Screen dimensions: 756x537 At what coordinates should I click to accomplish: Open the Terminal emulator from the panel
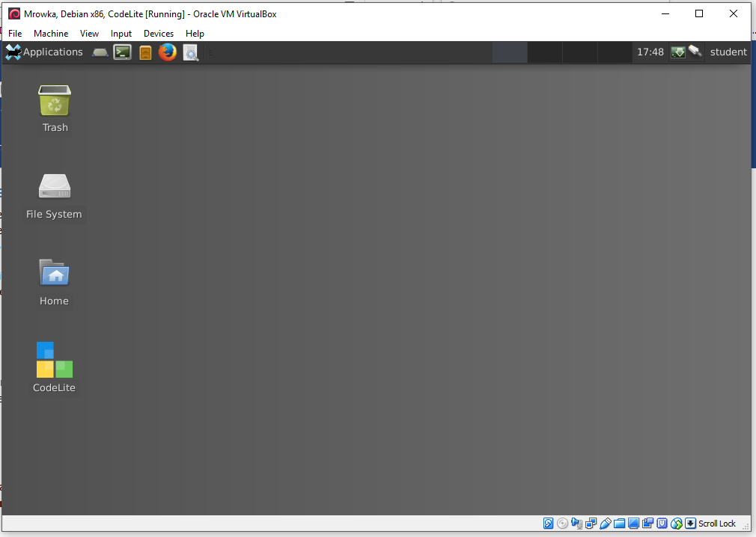122,52
